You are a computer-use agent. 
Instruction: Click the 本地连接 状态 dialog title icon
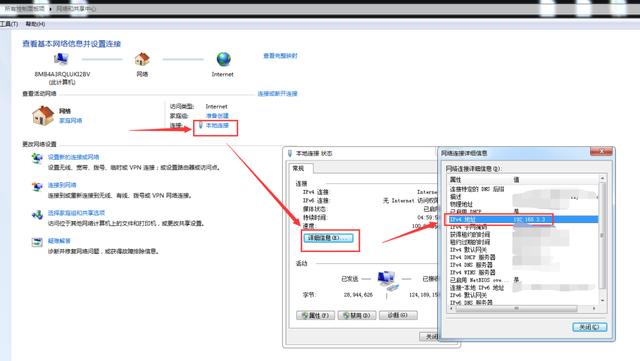(x=290, y=153)
